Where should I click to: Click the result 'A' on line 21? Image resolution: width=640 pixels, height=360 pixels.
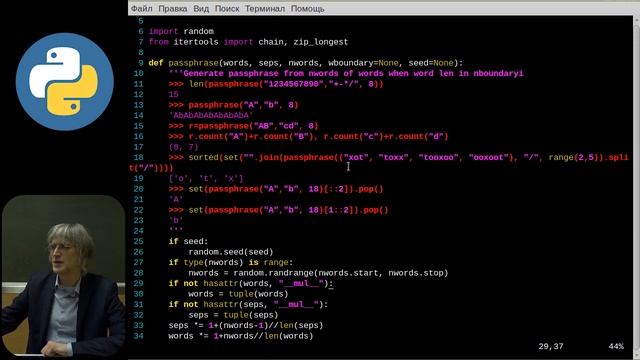[176, 200]
